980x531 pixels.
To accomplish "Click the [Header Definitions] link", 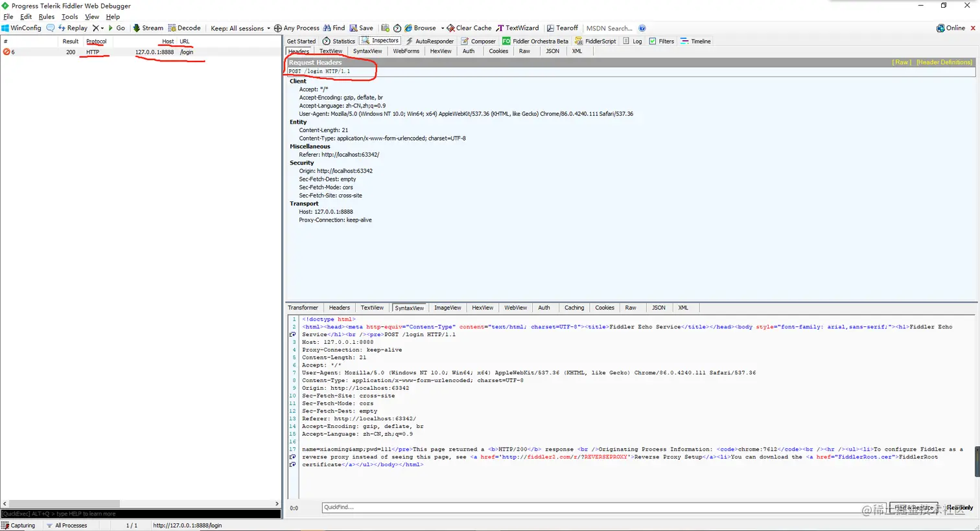I will [x=944, y=62].
